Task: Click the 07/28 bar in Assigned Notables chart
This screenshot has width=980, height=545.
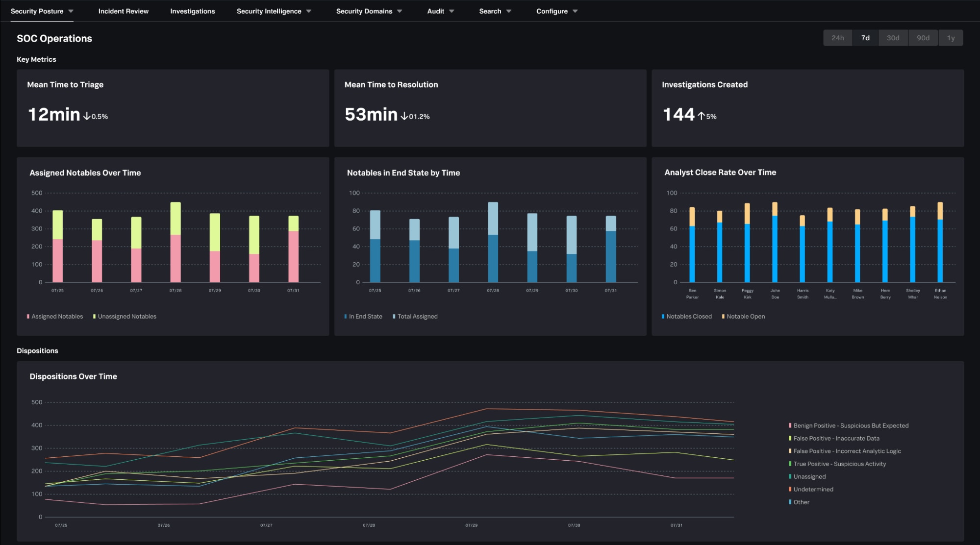Action: pos(176,242)
